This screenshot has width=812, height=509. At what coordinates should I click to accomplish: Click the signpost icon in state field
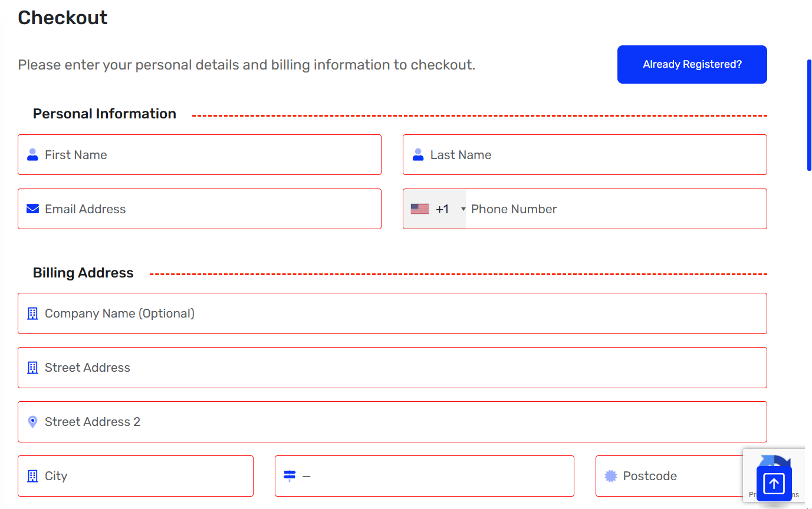[290, 476]
